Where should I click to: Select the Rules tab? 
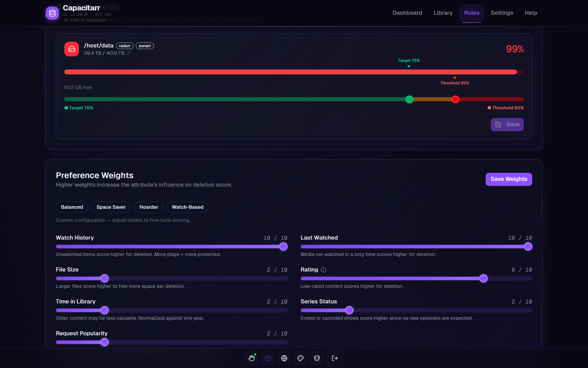(x=472, y=13)
